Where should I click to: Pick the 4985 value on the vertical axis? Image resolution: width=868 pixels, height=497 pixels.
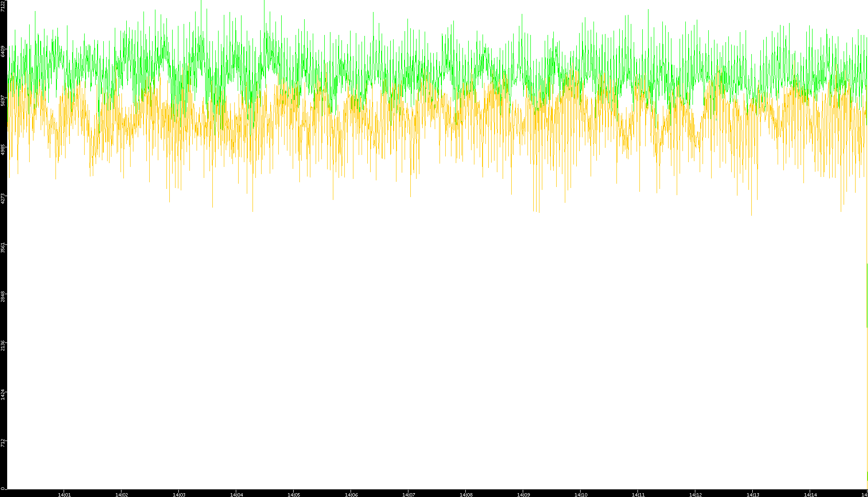pos(3,150)
